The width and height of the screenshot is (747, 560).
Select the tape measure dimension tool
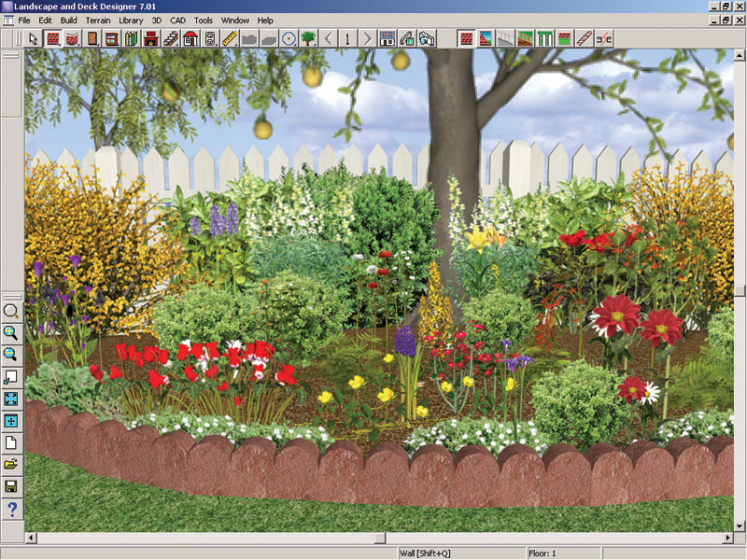(230, 38)
